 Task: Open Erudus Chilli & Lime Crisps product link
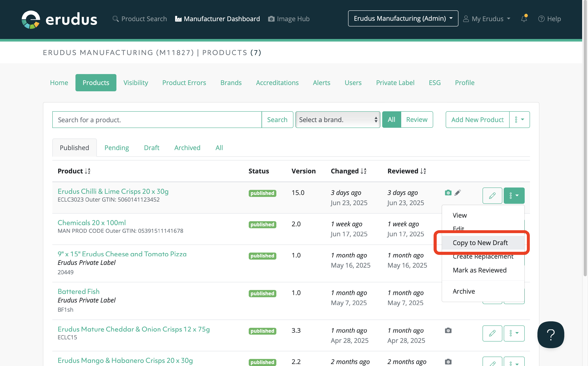click(x=113, y=191)
